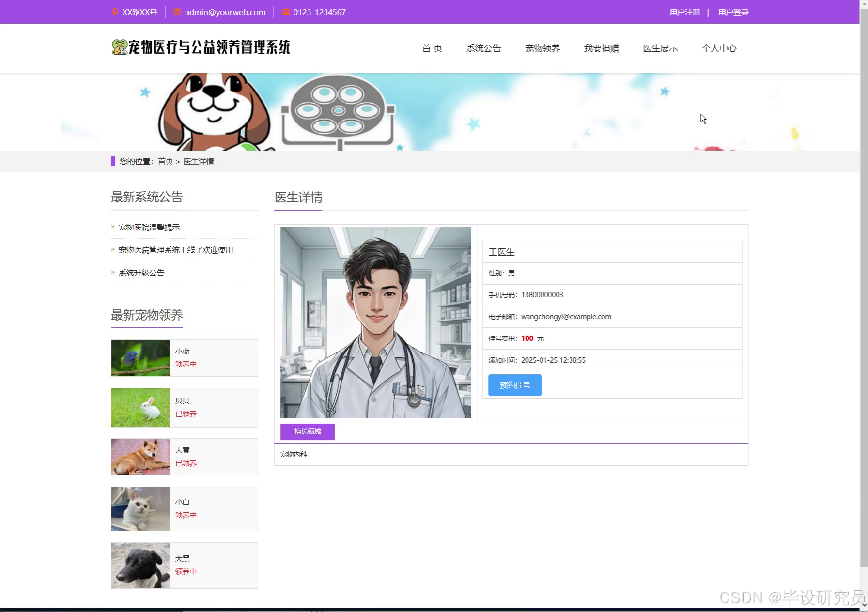Click pet name 贝贝
The width and height of the screenshot is (868, 612).
pos(183,400)
